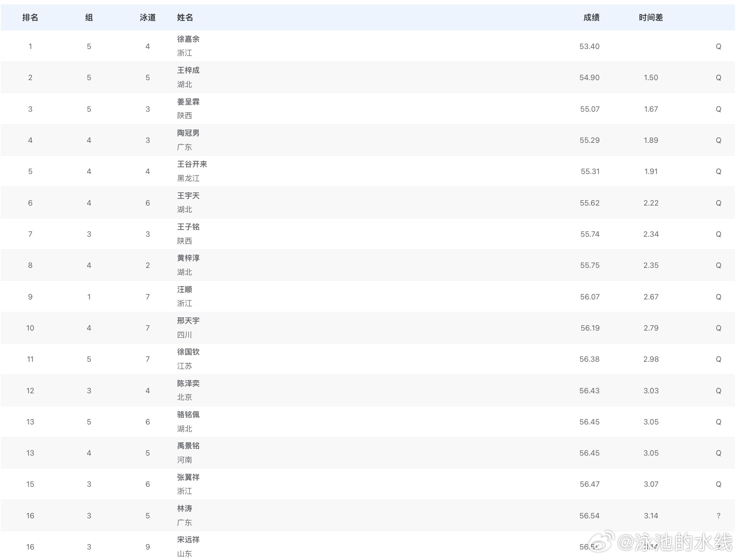Viewport: 739px width, 560px height.
Task: Click the question mark beside 林涛
Action: [x=718, y=515]
